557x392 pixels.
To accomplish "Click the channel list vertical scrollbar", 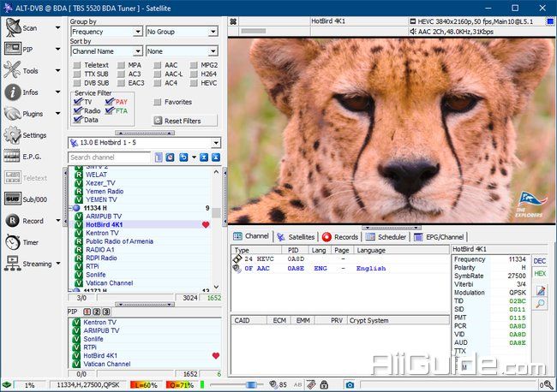I will pos(216,229).
